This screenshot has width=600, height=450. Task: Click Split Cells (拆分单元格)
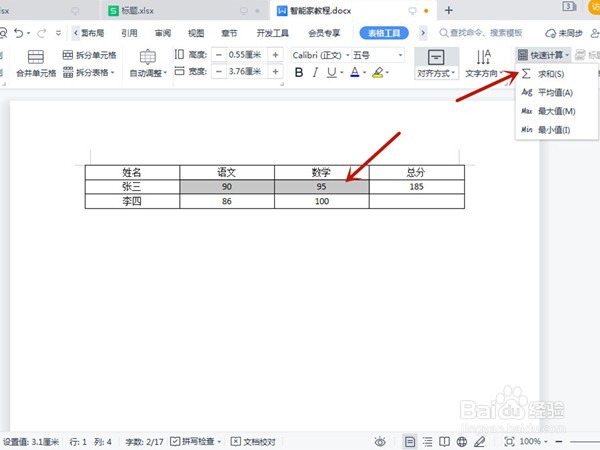tap(90, 55)
